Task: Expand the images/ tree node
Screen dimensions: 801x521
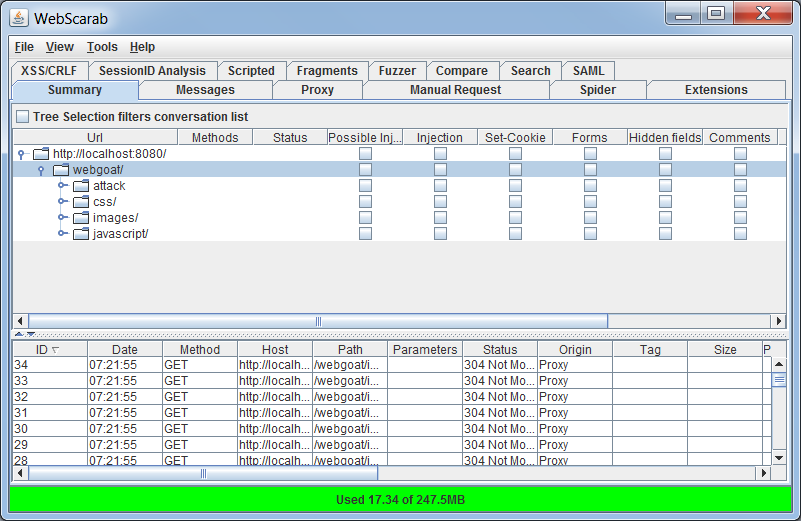Action: click(x=62, y=217)
